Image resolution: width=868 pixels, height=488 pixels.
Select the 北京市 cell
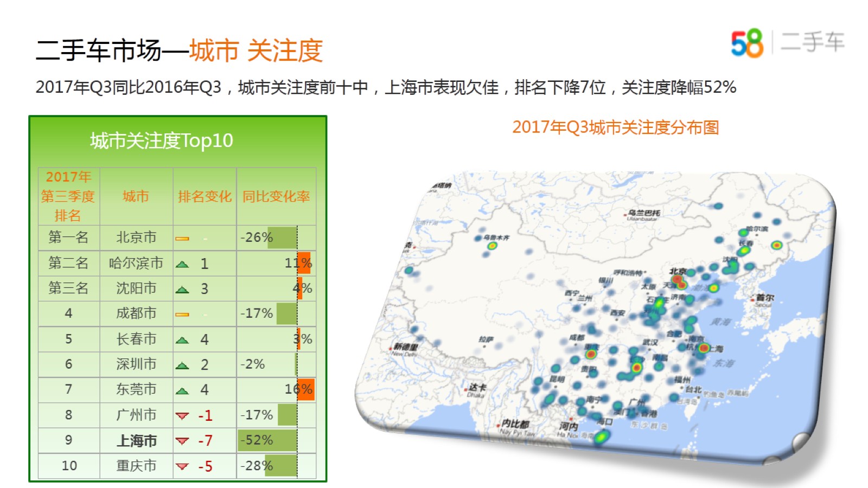click(x=136, y=237)
